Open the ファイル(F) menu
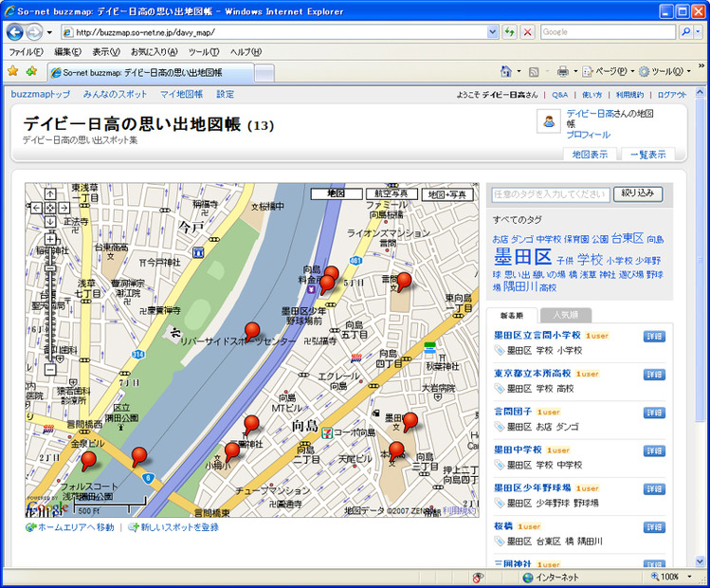710x588 pixels. pos(26,52)
